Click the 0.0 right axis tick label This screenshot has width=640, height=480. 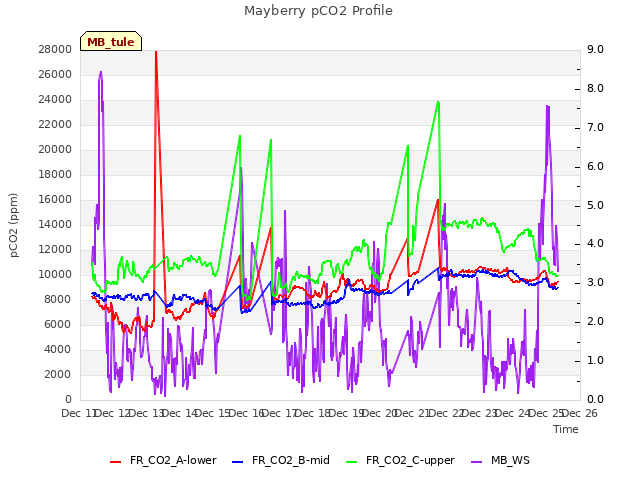(595, 399)
